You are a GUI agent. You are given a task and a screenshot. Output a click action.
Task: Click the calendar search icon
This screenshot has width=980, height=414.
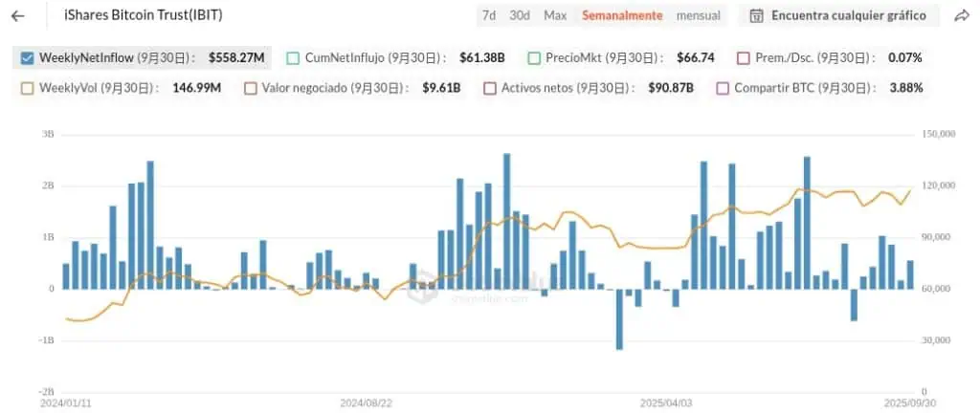757,16
